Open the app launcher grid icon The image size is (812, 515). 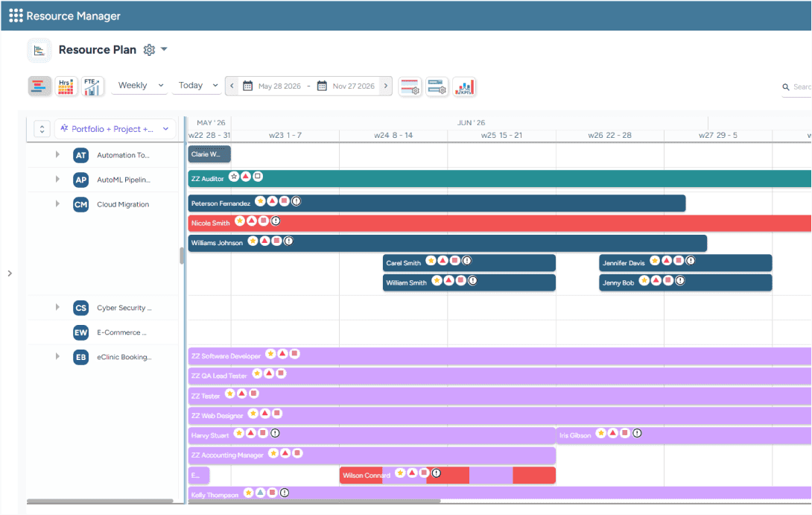pos(16,16)
